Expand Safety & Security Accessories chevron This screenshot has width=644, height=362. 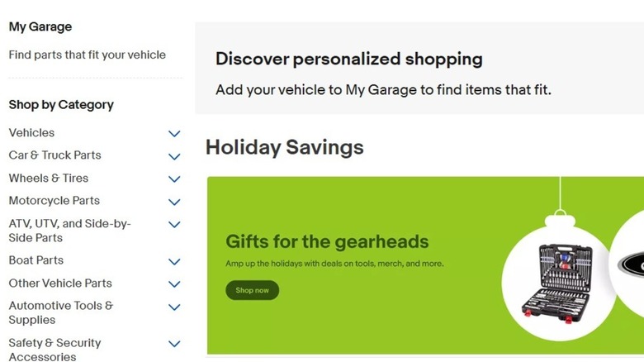click(174, 343)
